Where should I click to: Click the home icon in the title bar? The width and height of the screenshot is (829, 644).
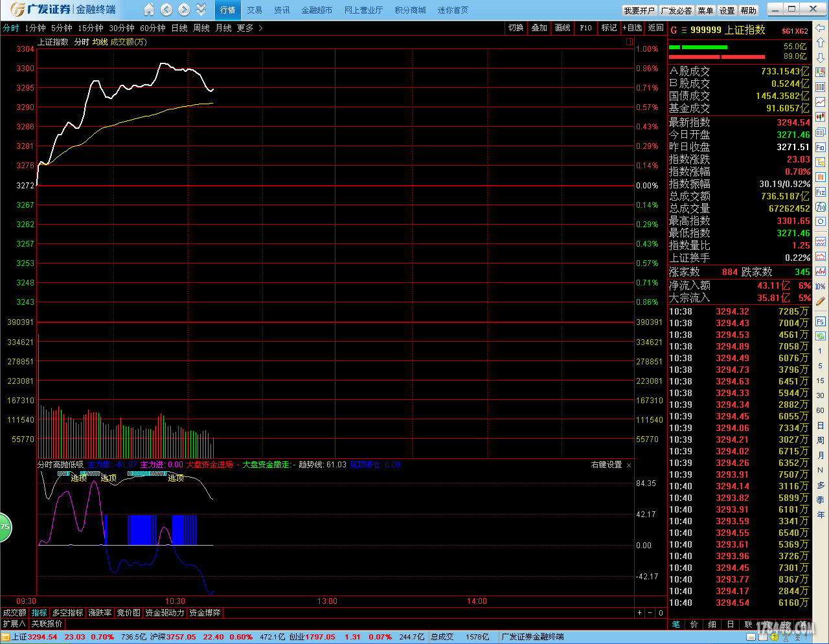149,10
